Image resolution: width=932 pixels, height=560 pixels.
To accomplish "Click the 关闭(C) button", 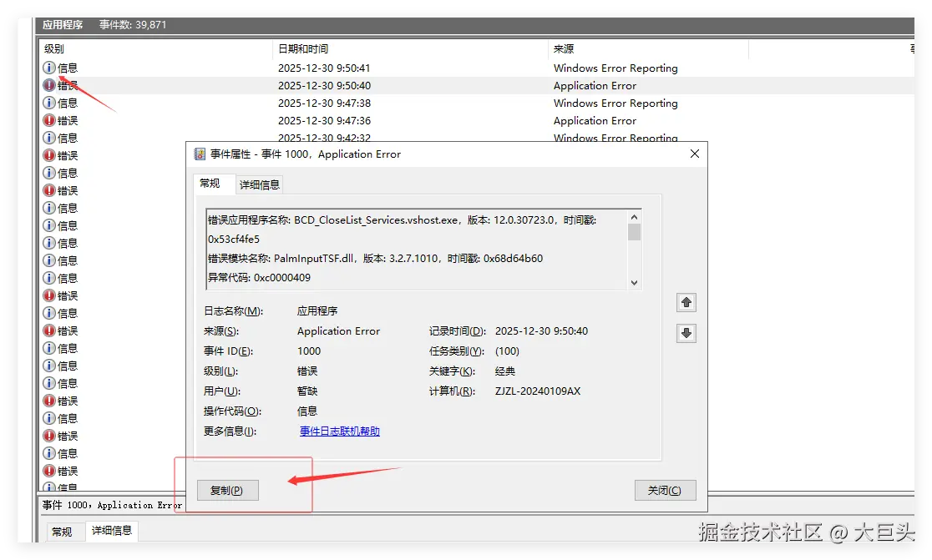I will [x=665, y=490].
